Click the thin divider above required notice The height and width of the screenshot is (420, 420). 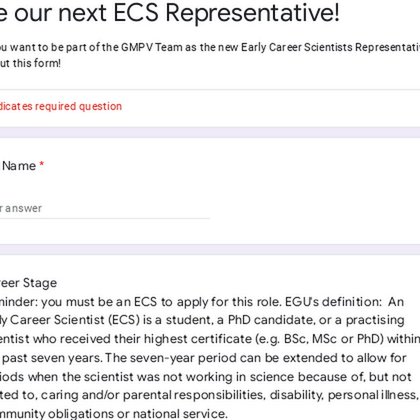[210, 90]
